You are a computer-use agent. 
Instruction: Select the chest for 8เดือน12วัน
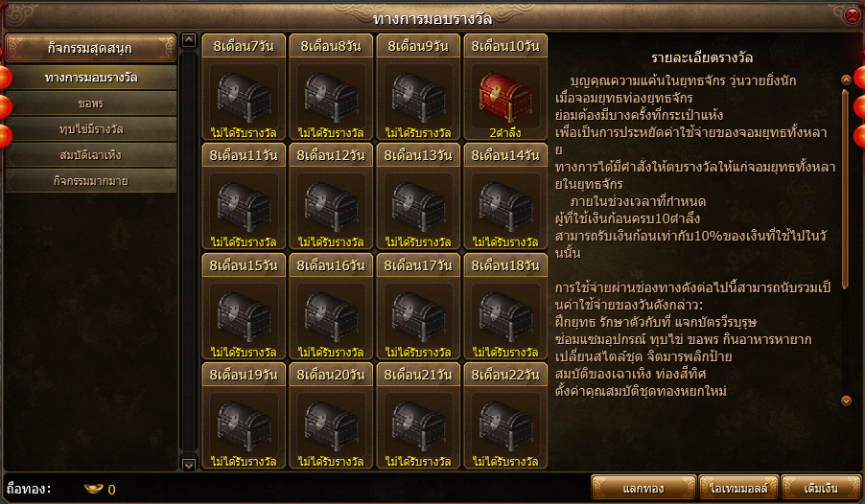331,207
